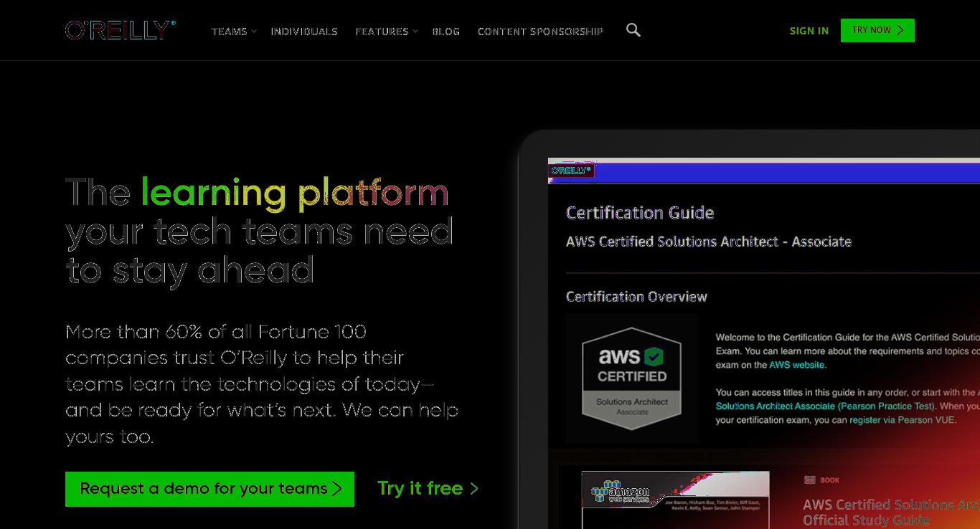Click the Book label icon
Viewport: 980px width, 529px height.
point(810,480)
